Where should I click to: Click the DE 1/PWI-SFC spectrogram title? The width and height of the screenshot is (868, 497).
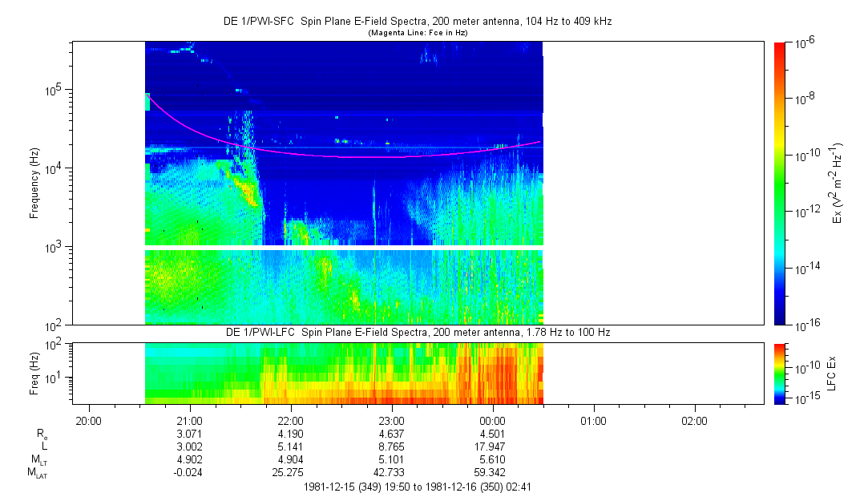coord(417,21)
